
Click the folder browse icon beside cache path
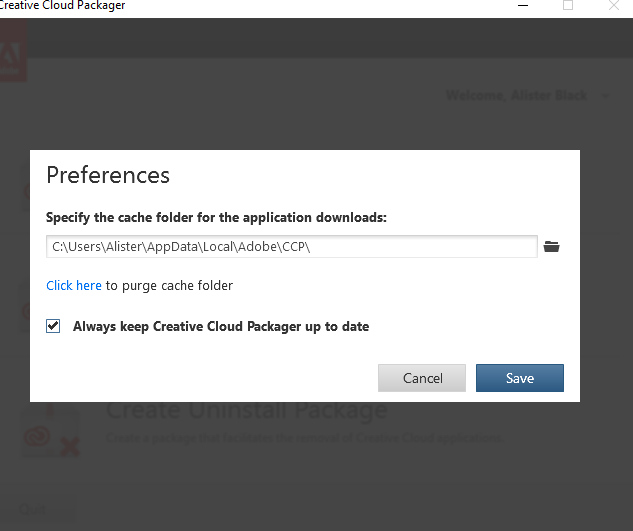pyautogui.click(x=551, y=247)
